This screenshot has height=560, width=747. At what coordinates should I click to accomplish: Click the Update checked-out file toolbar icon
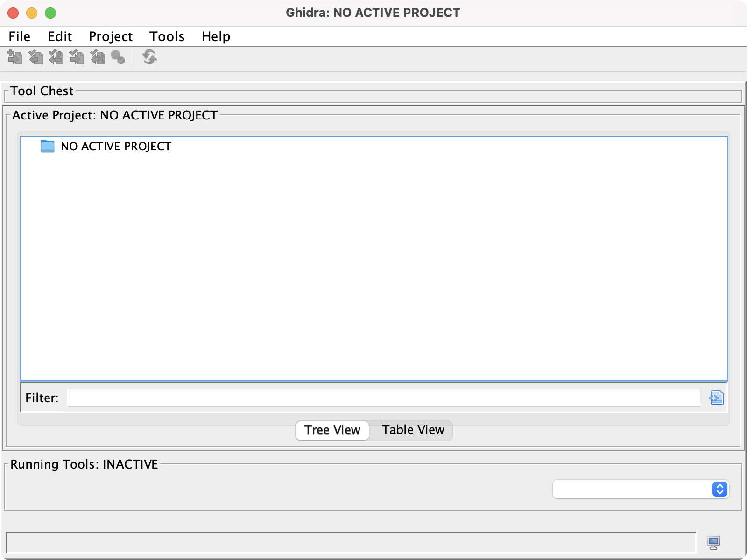click(56, 57)
